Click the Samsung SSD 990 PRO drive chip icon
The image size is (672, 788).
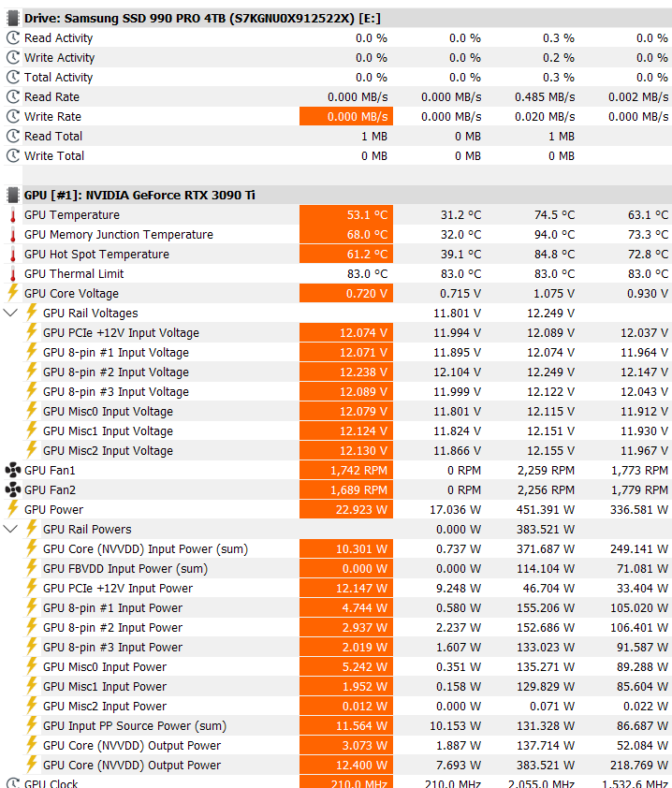point(12,19)
